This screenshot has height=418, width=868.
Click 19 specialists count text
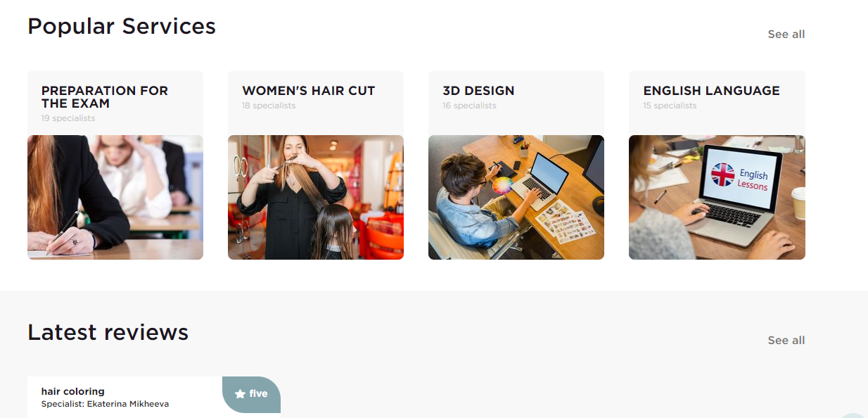68,118
